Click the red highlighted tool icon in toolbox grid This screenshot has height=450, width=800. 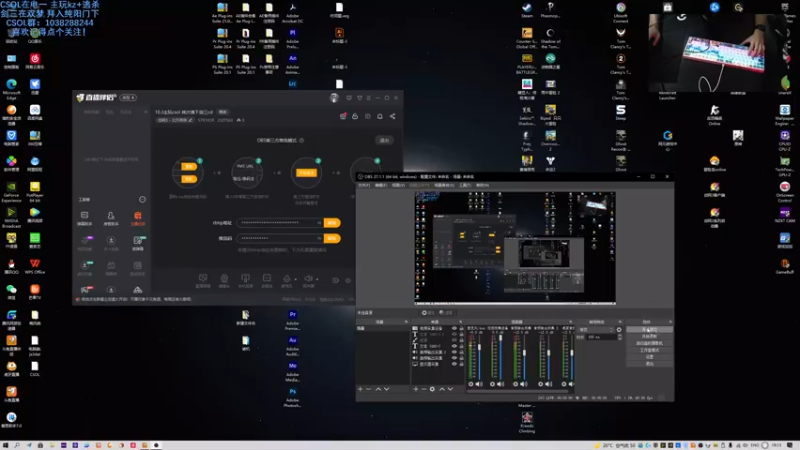[138, 216]
